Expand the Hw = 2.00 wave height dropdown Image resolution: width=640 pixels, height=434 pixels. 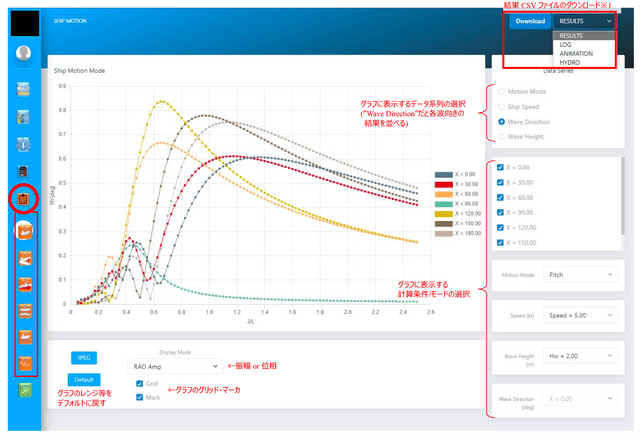tap(580, 356)
